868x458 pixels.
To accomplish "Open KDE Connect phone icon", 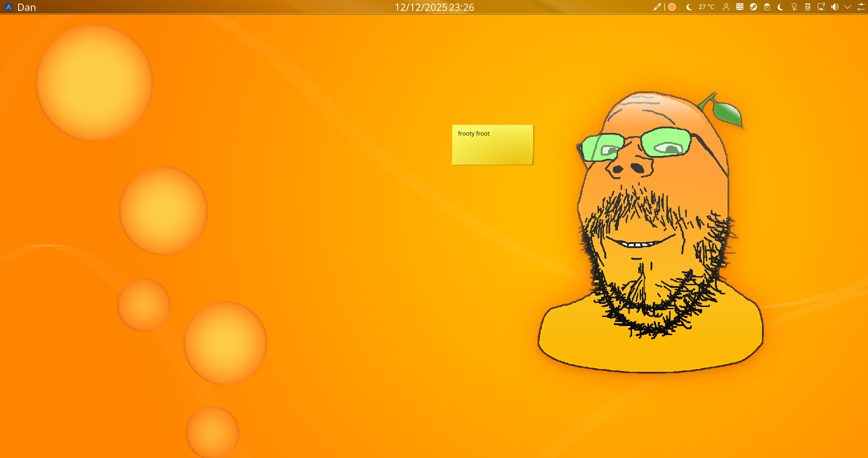I will pos(808,7).
